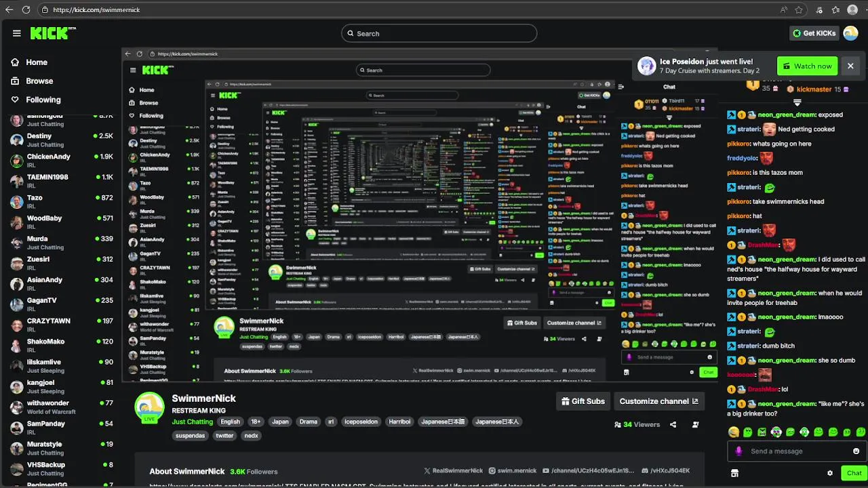
Task: Select the outer twitter tag under SwimmerNick
Action: click(224, 436)
